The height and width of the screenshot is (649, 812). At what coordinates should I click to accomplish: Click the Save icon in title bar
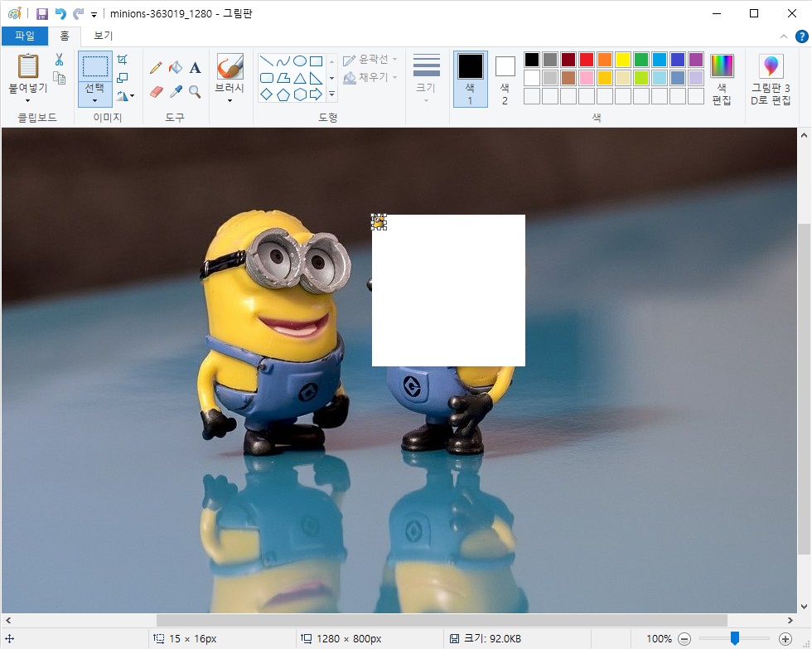coord(42,13)
